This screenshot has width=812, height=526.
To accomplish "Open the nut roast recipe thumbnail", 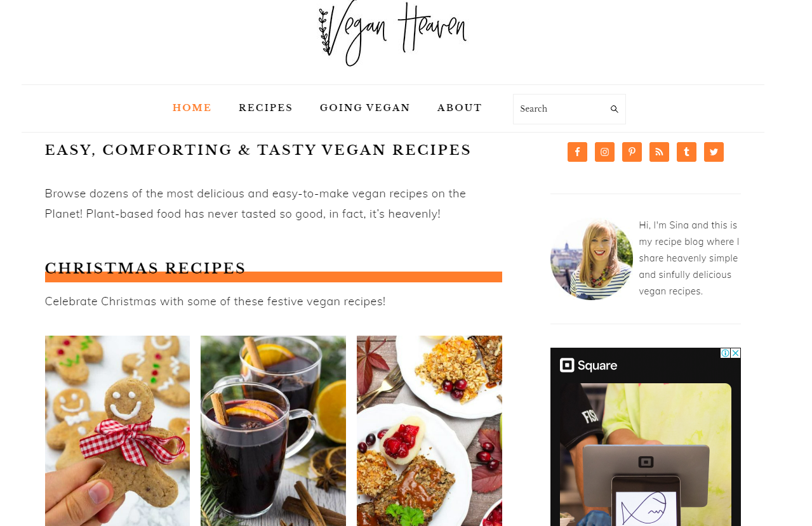I will coord(429,431).
